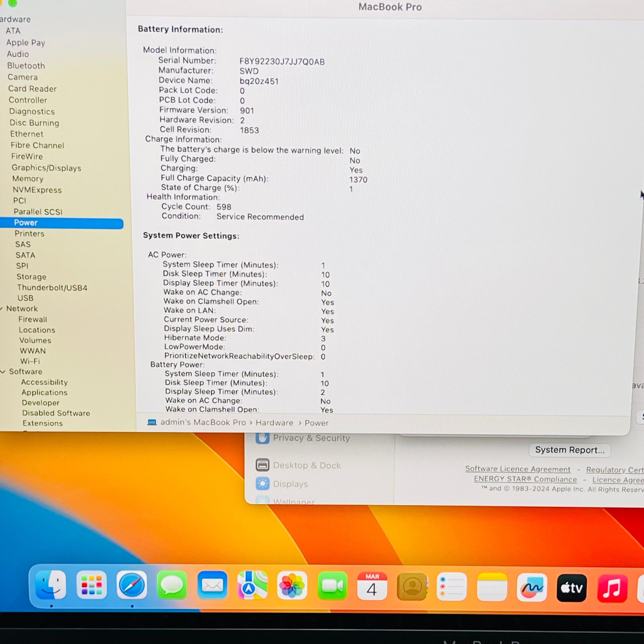Select Card Reader in sidebar
This screenshot has height=644, width=644.
coord(32,89)
